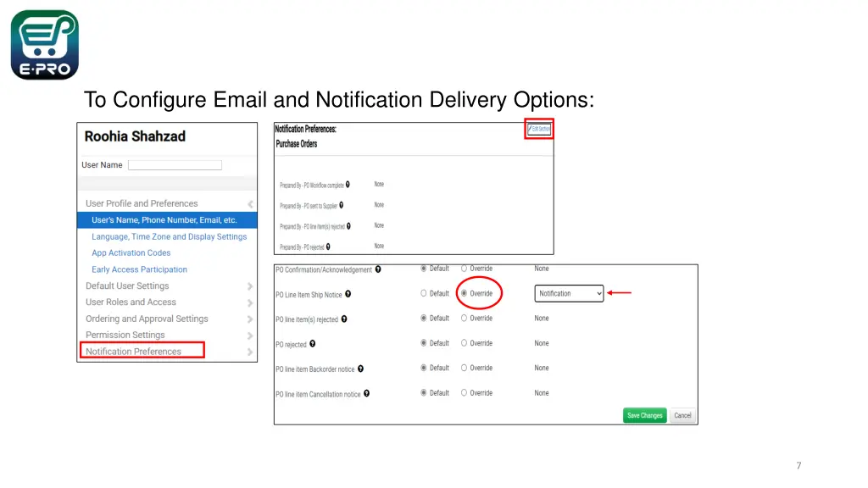Click the Edit Section pencil button
Viewport: 868px width, 488px height.
[538, 129]
